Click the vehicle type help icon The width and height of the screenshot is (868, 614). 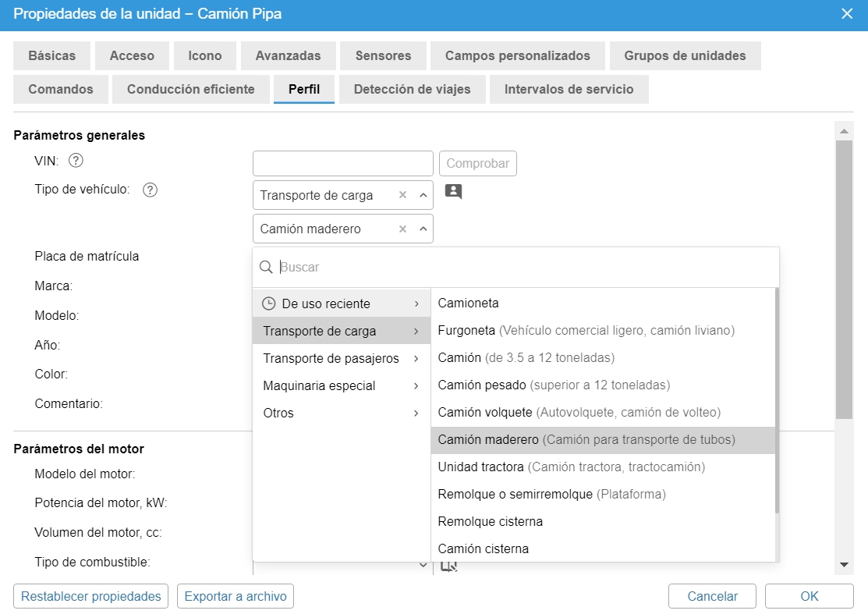151,190
